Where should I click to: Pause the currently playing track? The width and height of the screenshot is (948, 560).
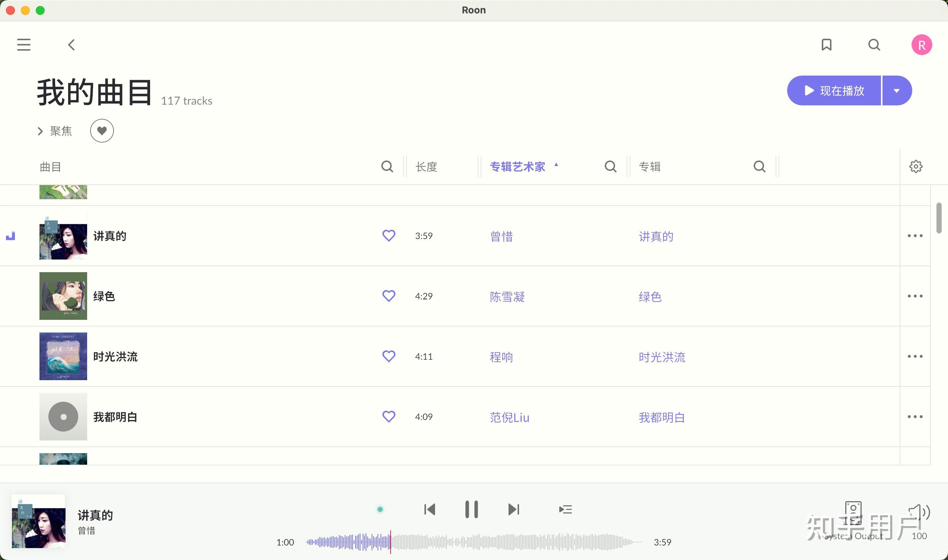[471, 509]
